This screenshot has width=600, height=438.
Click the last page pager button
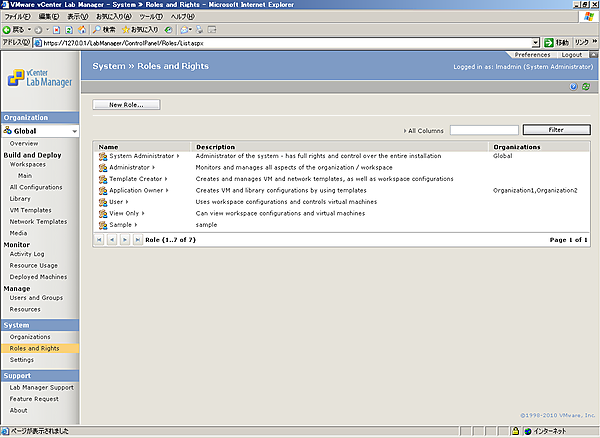point(137,240)
